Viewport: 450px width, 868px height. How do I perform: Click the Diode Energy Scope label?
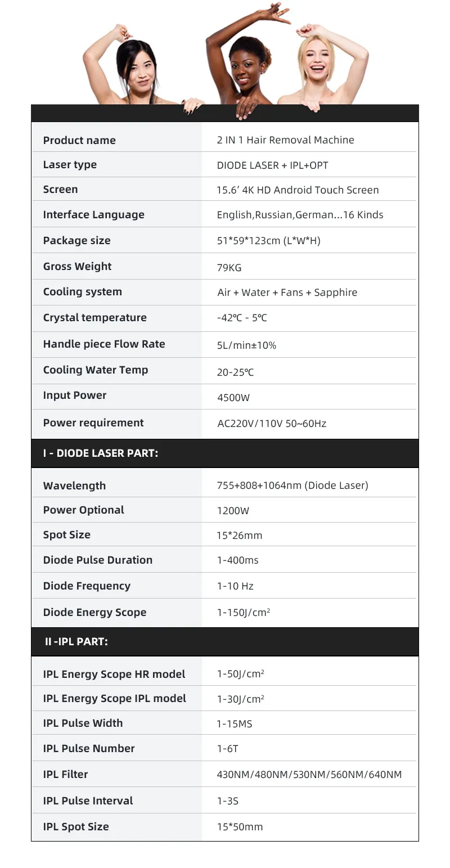click(x=94, y=612)
